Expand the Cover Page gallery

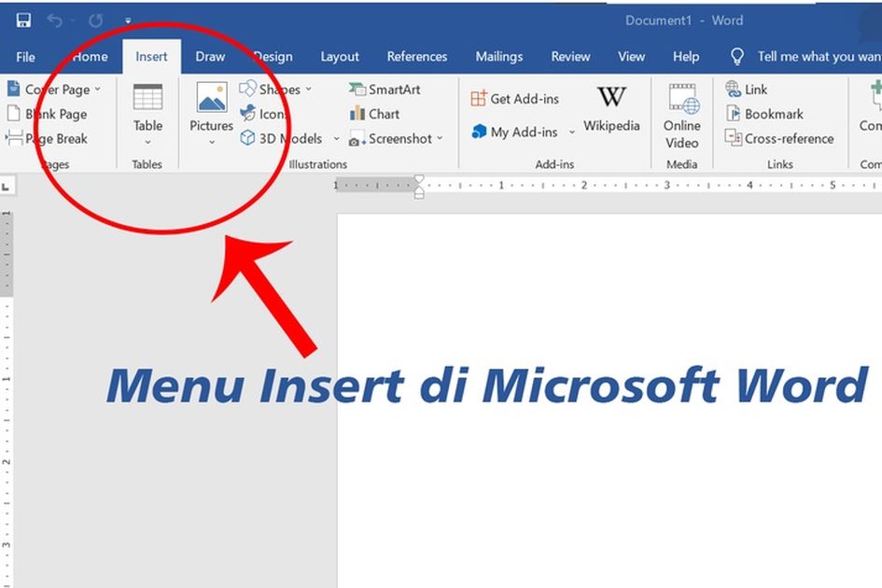coord(96,89)
